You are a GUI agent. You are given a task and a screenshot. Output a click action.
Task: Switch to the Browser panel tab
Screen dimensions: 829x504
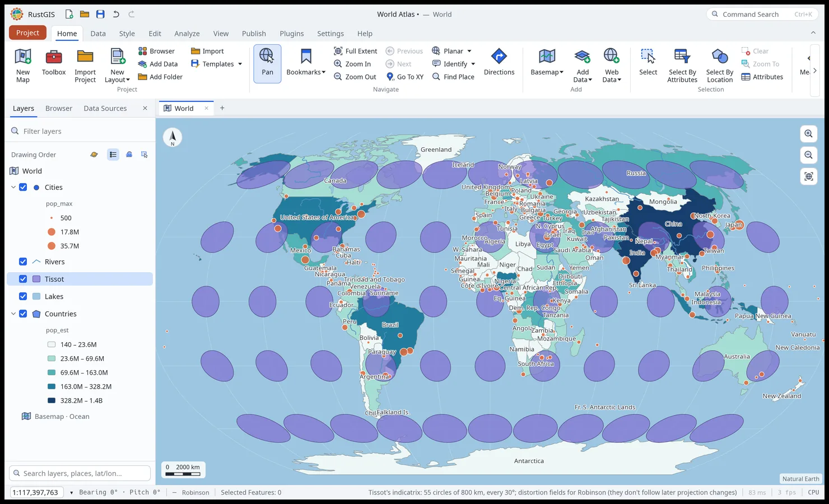click(x=59, y=108)
